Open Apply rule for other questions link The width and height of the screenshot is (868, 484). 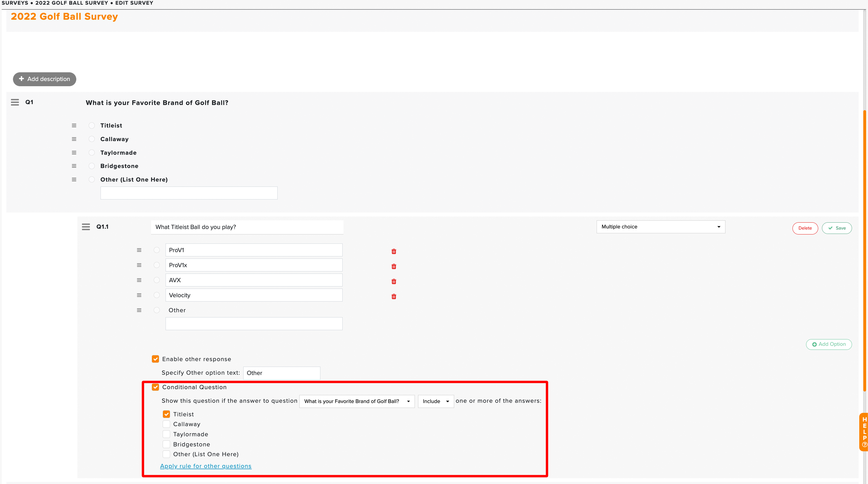(x=206, y=466)
